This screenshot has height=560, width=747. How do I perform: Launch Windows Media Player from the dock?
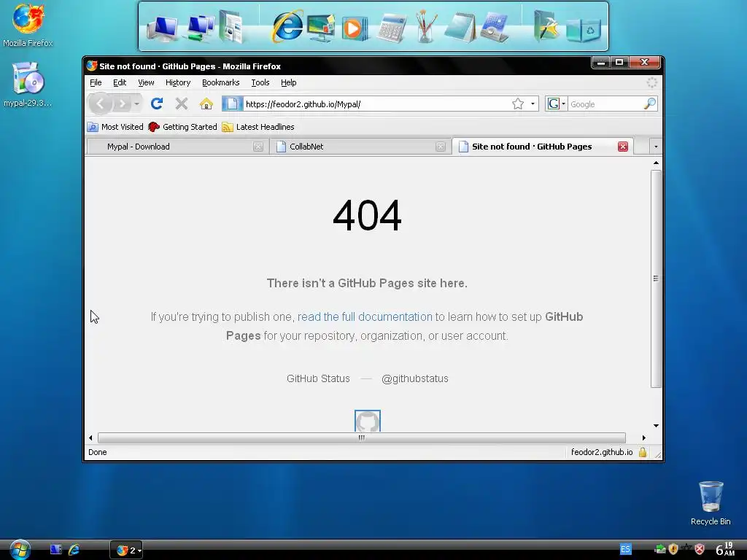[x=355, y=28]
